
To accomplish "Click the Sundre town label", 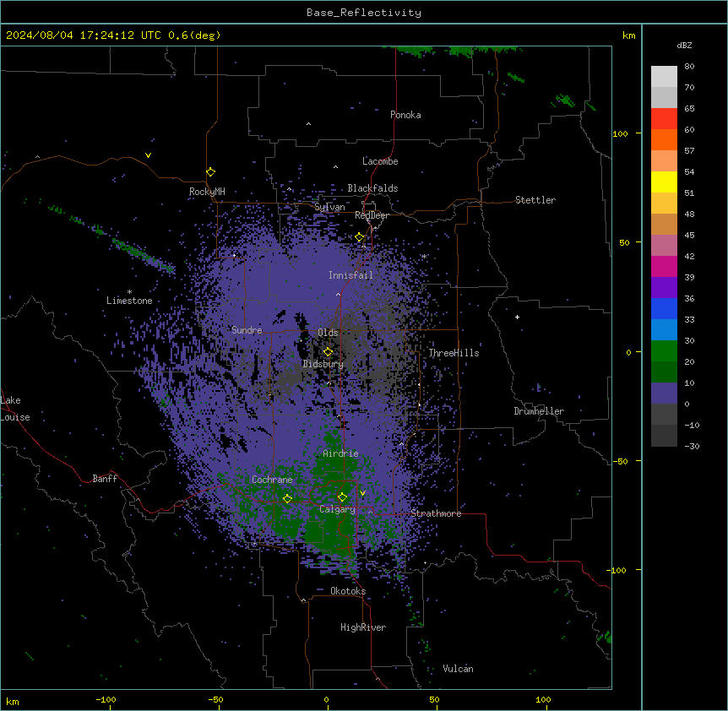I will click(x=247, y=330).
